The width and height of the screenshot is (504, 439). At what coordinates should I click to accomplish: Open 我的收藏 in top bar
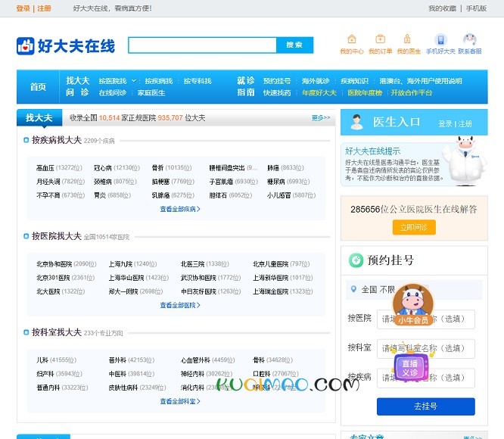point(442,8)
